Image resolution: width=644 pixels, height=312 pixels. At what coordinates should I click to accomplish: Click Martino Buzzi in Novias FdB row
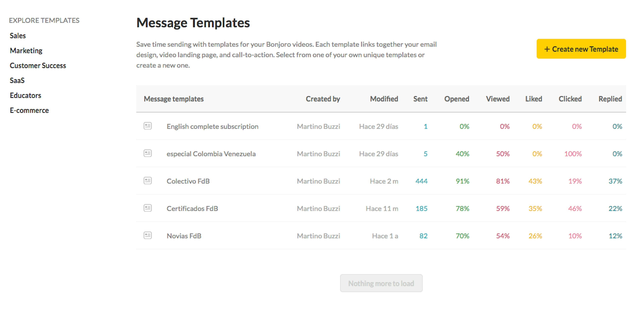[318, 236]
